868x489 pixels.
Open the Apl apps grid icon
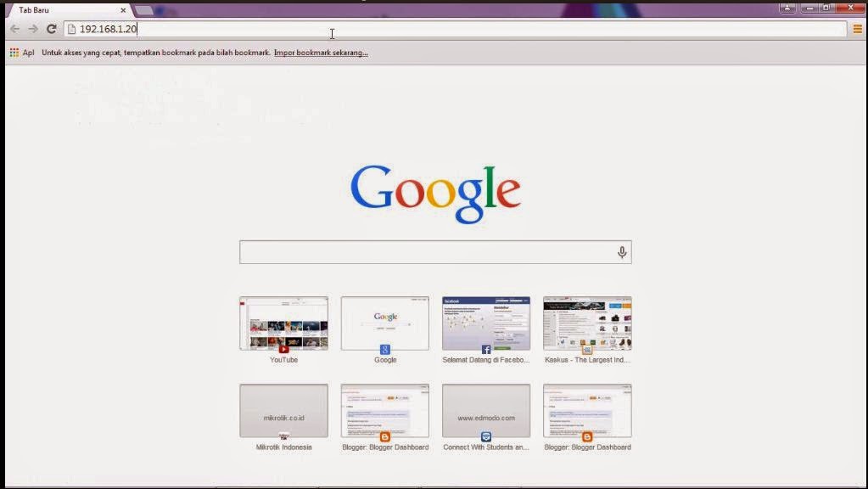(x=14, y=53)
